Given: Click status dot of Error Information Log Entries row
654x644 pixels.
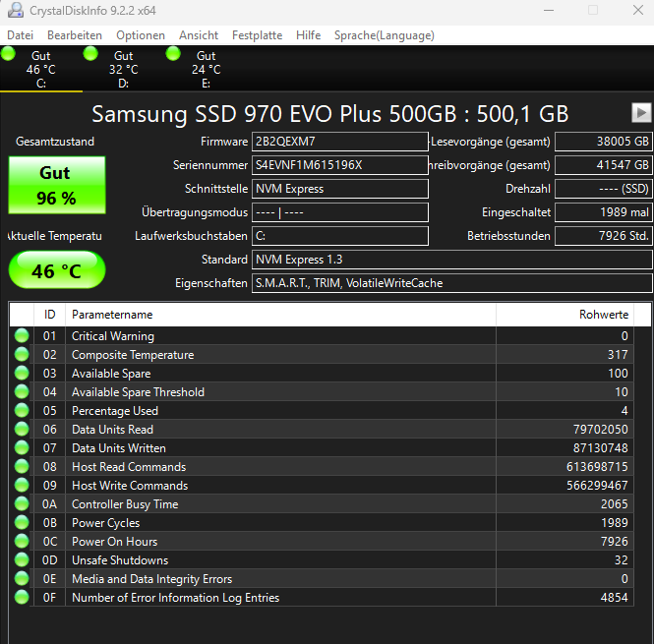Looking at the screenshot, I should coord(22,598).
